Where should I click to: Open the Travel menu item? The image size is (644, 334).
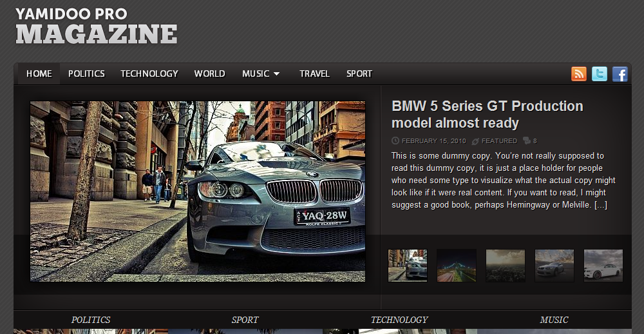point(315,74)
